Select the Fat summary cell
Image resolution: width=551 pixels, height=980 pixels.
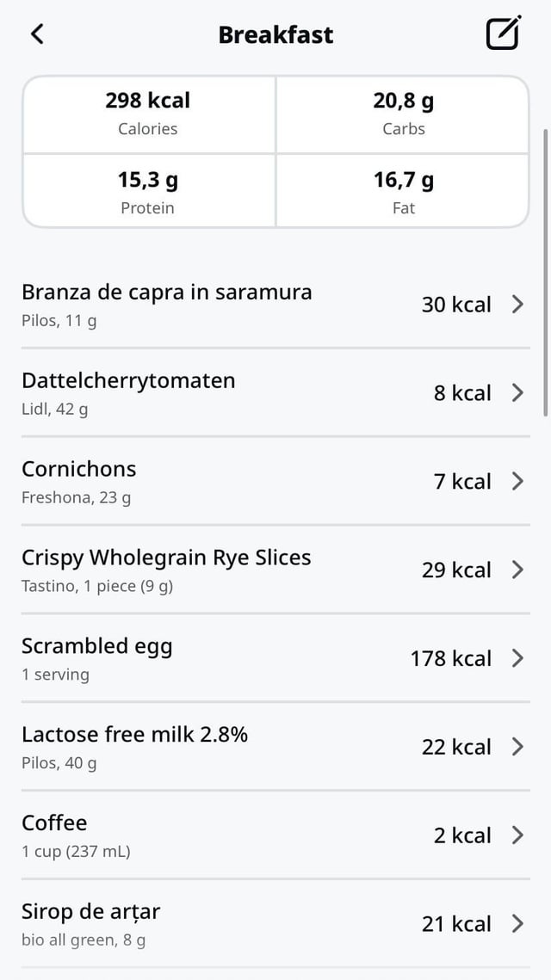pos(403,192)
